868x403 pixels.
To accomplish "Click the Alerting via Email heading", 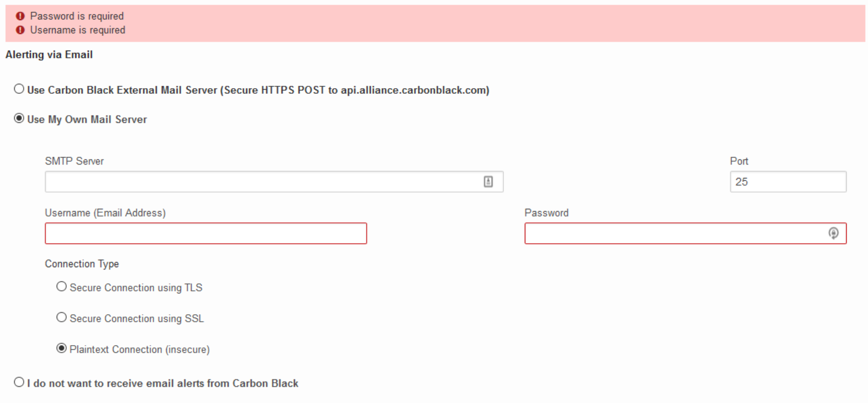I will tap(48, 55).
